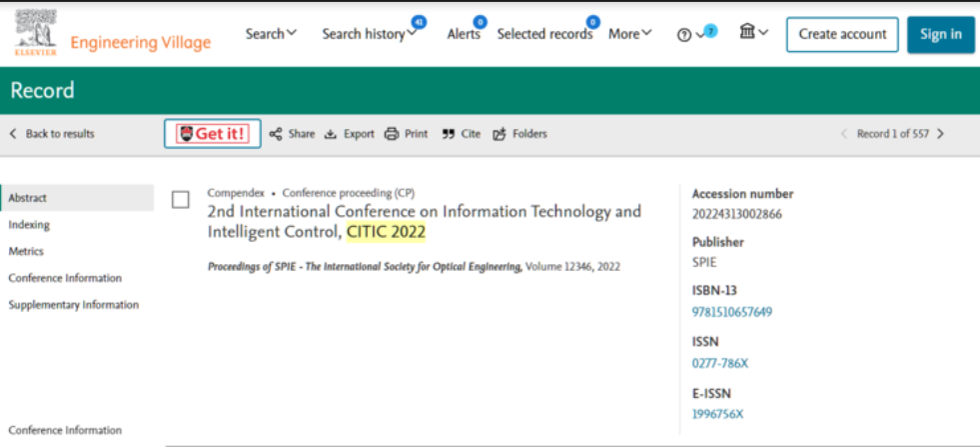Open the Metrics section
Screen dimensions: 980x447
(26, 251)
